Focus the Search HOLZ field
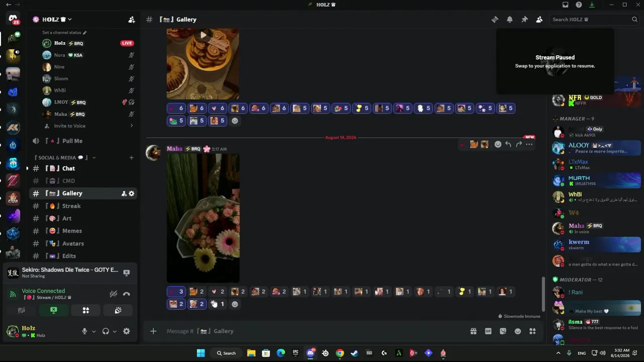The height and width of the screenshot is (362, 644). (x=595, y=19)
